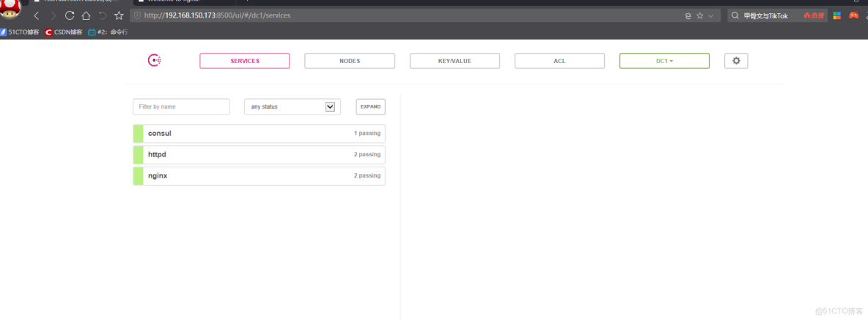The height and width of the screenshot is (320, 868).
Task: Click the green status bar of httpd
Action: pos(138,155)
